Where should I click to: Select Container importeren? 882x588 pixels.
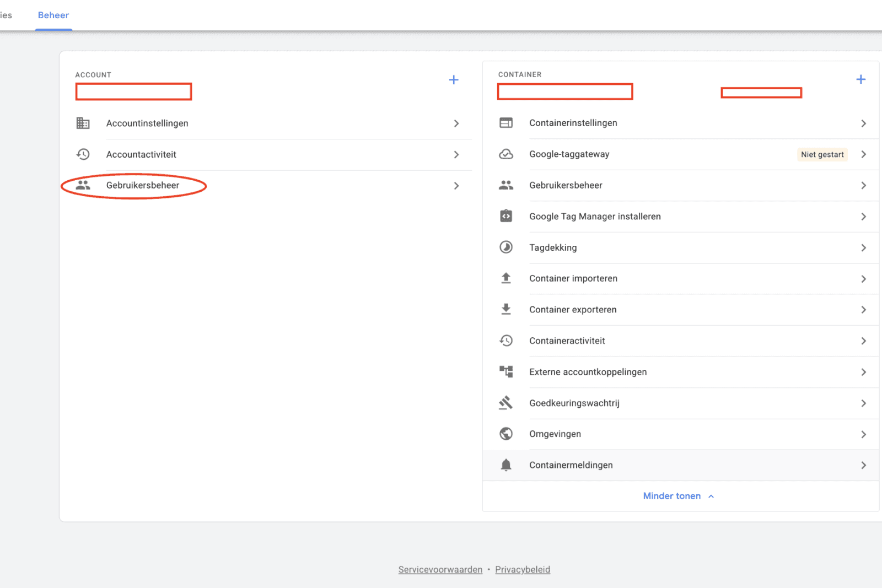coord(681,279)
